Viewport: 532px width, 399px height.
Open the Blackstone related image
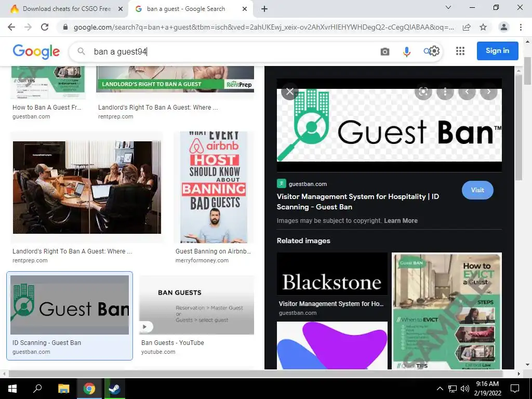pyautogui.click(x=332, y=274)
